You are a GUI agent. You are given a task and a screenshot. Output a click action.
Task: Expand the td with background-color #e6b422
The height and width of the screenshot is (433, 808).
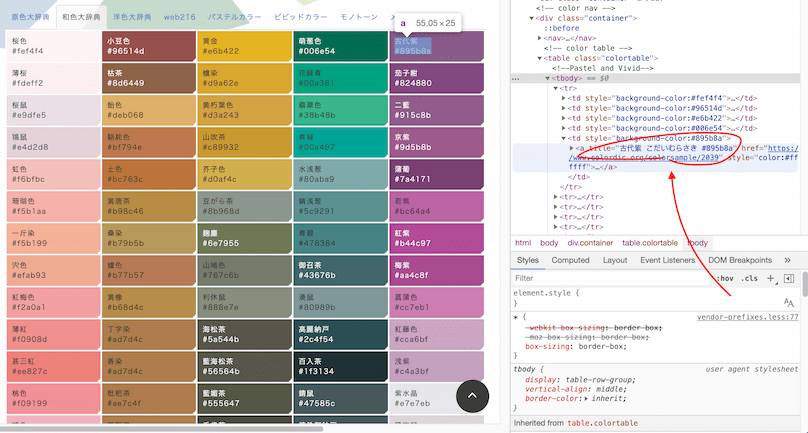click(x=564, y=118)
